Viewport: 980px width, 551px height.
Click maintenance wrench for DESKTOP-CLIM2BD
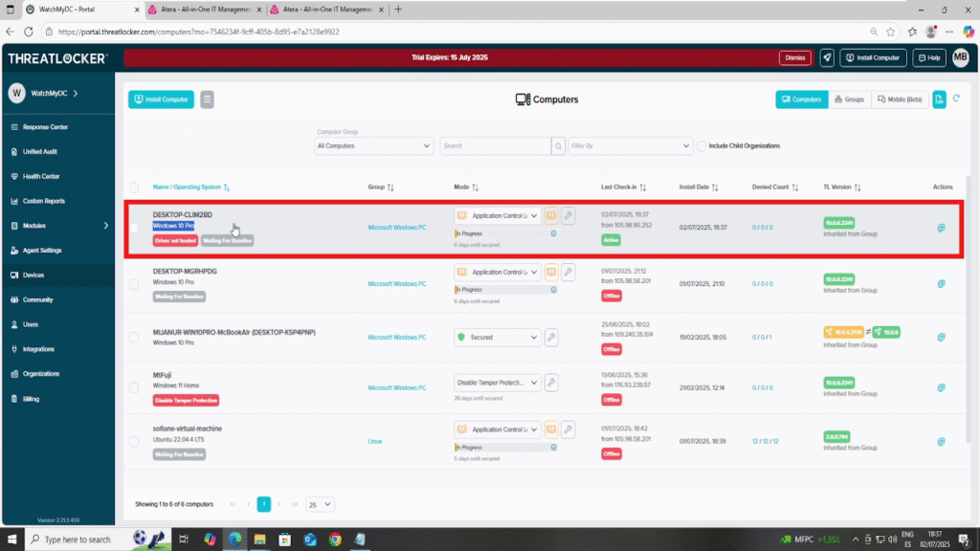tap(568, 215)
